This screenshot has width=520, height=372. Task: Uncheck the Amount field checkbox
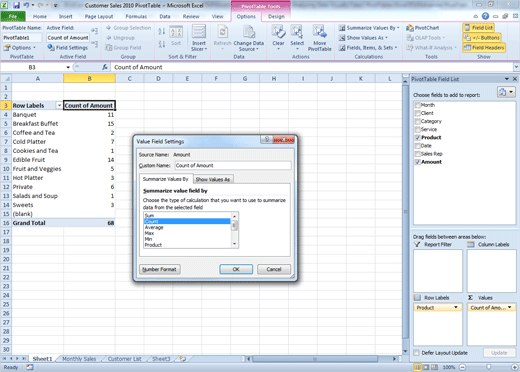point(417,162)
